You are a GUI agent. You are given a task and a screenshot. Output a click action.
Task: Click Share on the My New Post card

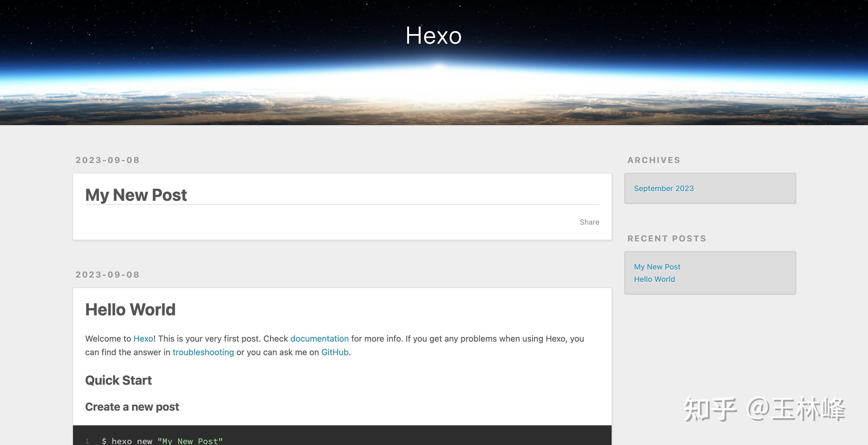tap(589, 222)
